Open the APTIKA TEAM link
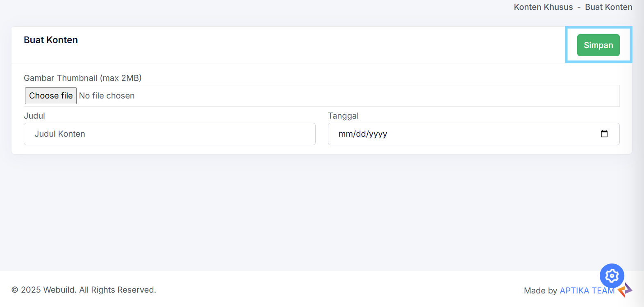This screenshot has width=644, height=307. click(x=587, y=291)
